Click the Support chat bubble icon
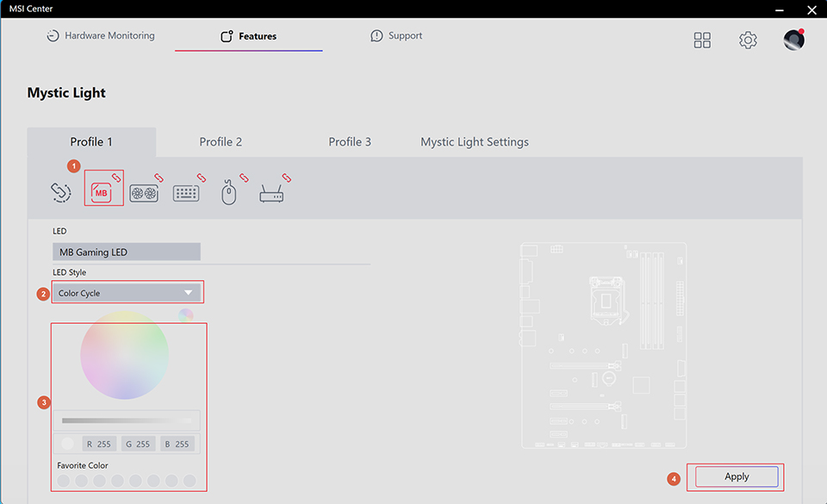Viewport: 827px width, 504px height. 376,36
